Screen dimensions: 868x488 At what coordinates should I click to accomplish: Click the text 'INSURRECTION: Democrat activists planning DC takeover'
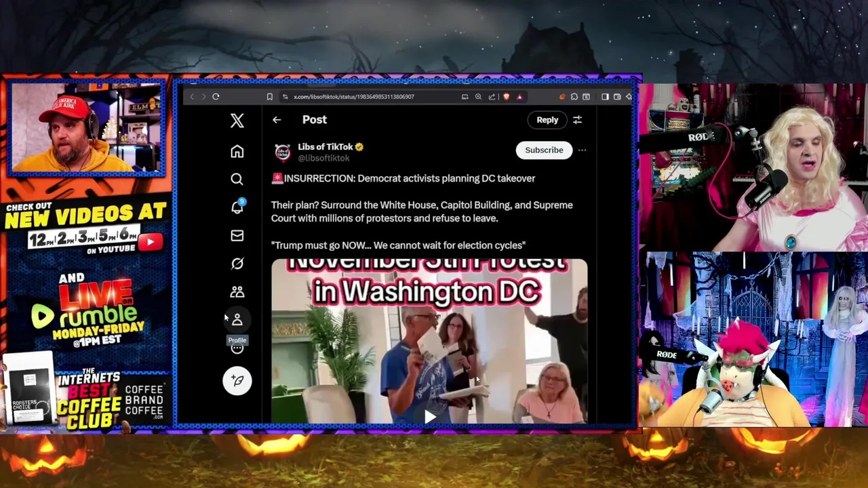410,178
